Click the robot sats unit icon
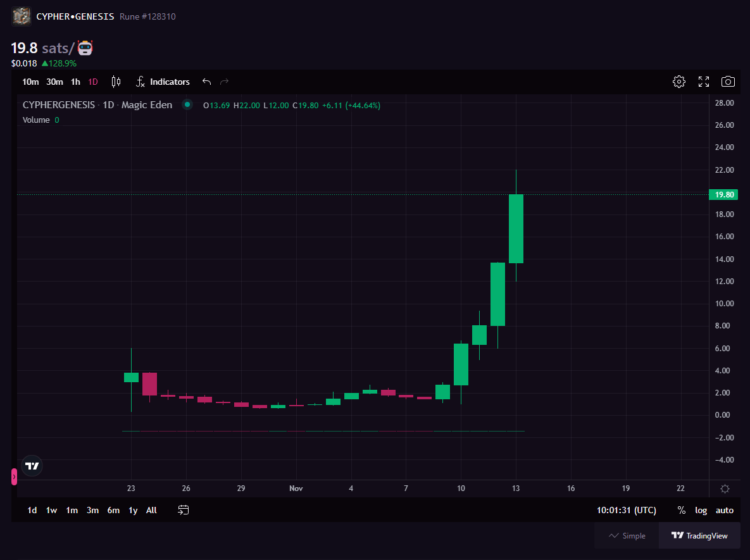 point(85,48)
